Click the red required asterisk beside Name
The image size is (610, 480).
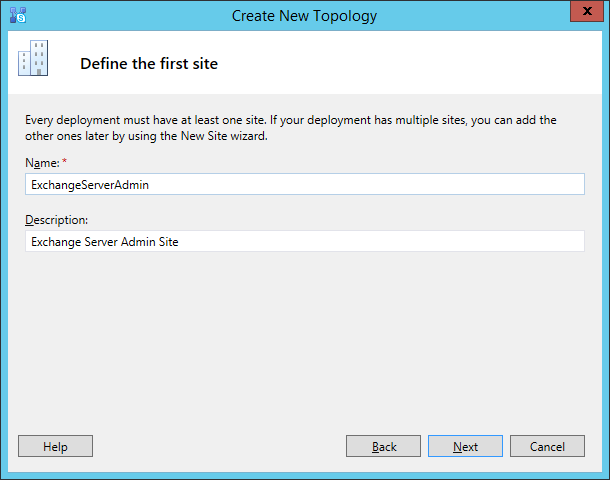pyautogui.click(x=65, y=161)
